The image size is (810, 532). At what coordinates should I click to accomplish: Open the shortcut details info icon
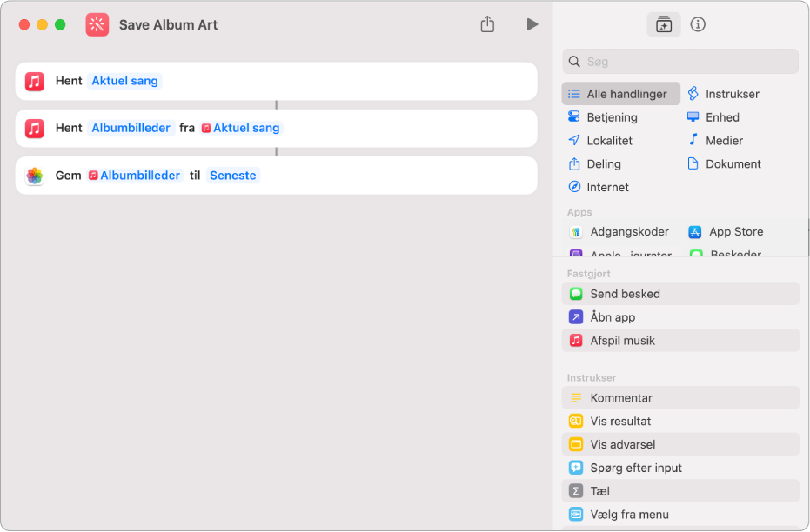[698, 24]
